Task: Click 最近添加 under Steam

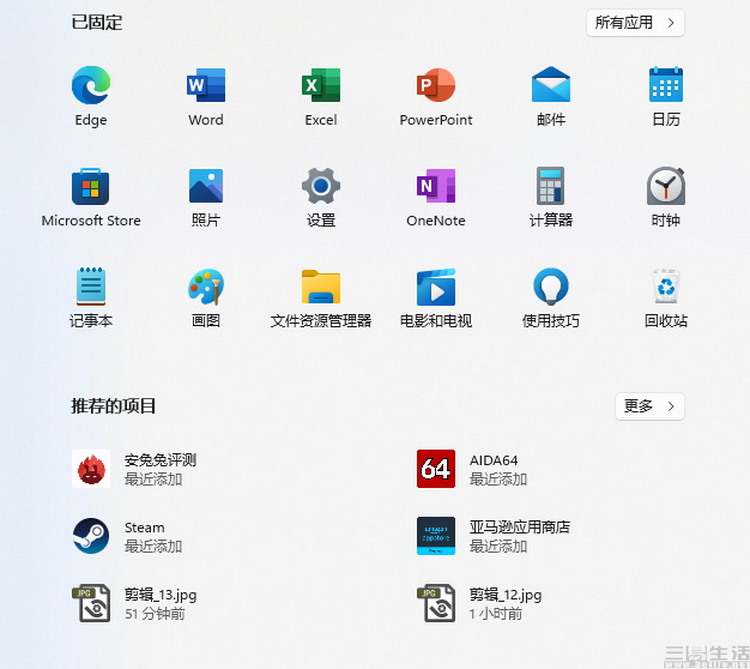Action: coord(153,546)
